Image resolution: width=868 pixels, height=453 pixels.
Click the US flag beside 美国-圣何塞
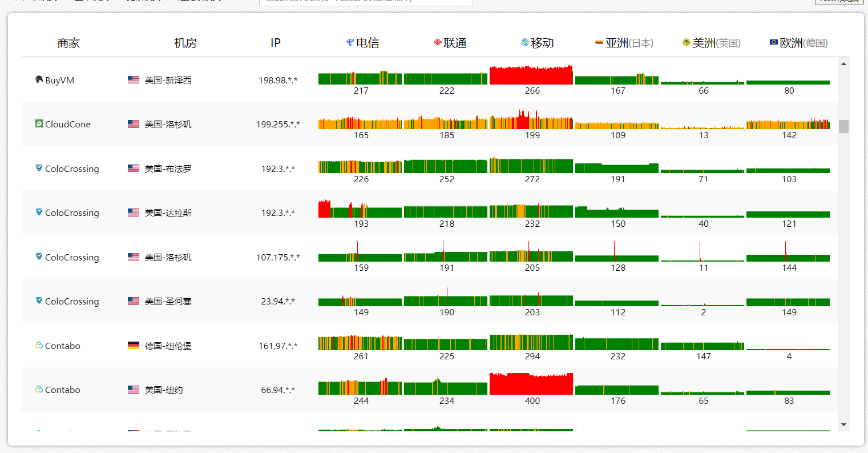point(134,301)
